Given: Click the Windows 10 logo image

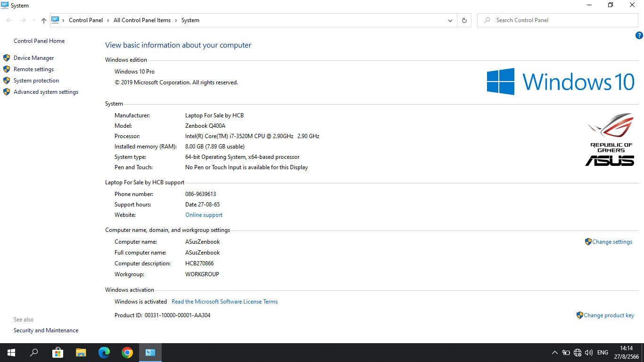Looking at the screenshot, I should point(561,82).
